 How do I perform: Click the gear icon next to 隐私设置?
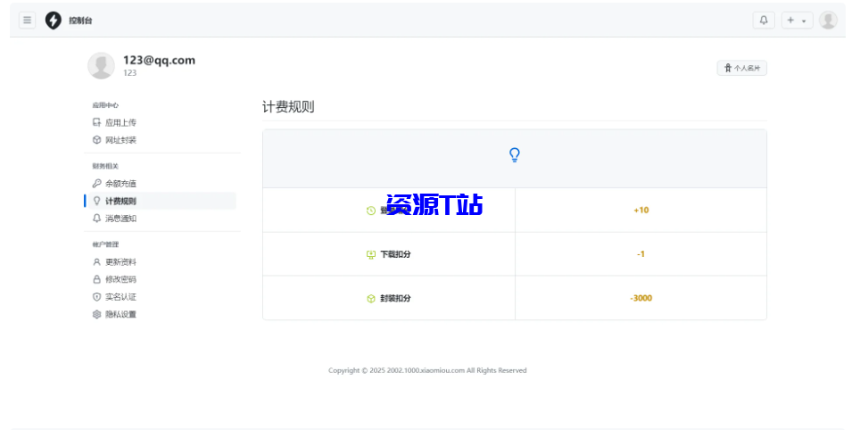coord(96,314)
